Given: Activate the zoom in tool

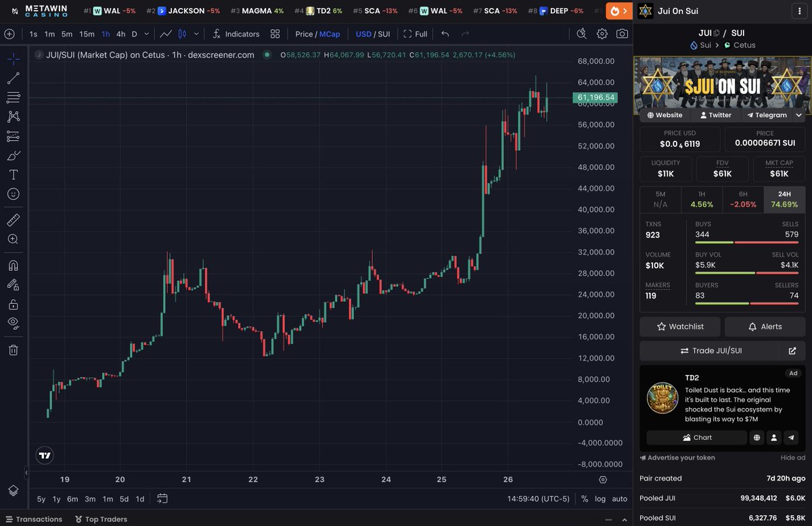Looking at the screenshot, I should (x=13, y=239).
